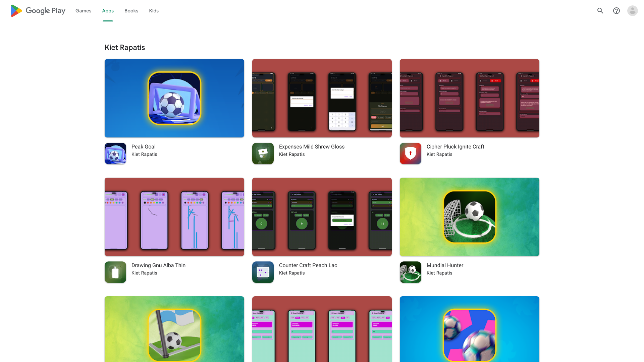Switch to the Games tab
Screen dimensions: 644x362
pos(83,11)
